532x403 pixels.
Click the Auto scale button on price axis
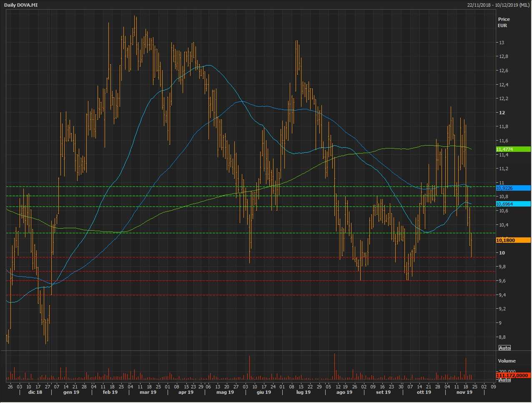point(504,348)
